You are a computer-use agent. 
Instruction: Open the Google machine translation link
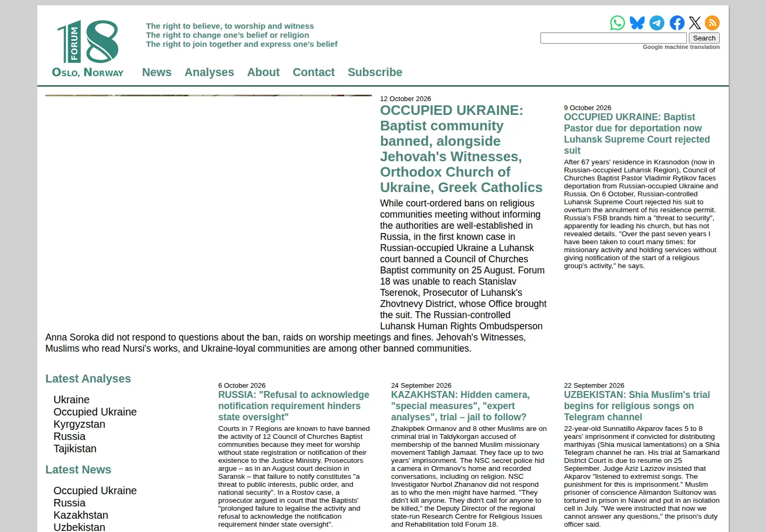pyautogui.click(x=681, y=47)
